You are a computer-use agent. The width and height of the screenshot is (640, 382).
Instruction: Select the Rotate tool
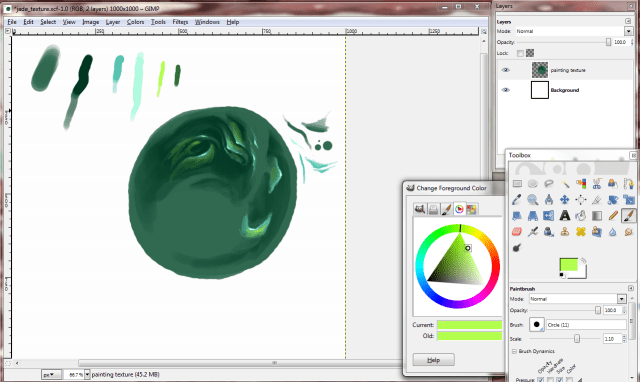(x=613, y=200)
